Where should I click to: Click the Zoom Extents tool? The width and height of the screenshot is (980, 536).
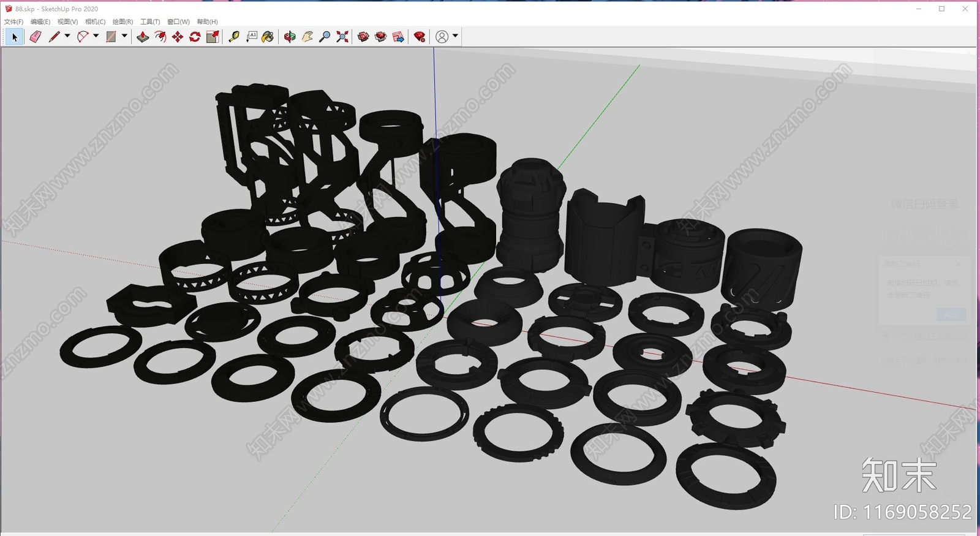click(x=342, y=37)
